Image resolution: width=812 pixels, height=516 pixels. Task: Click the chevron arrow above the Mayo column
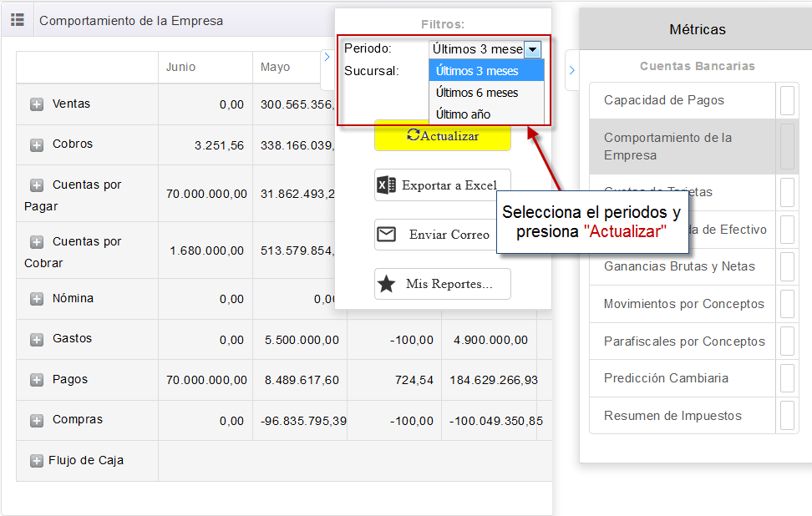click(x=327, y=58)
